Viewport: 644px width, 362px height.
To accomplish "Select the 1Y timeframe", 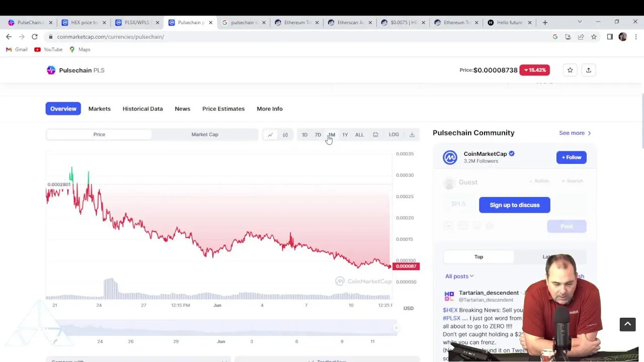I will (345, 135).
